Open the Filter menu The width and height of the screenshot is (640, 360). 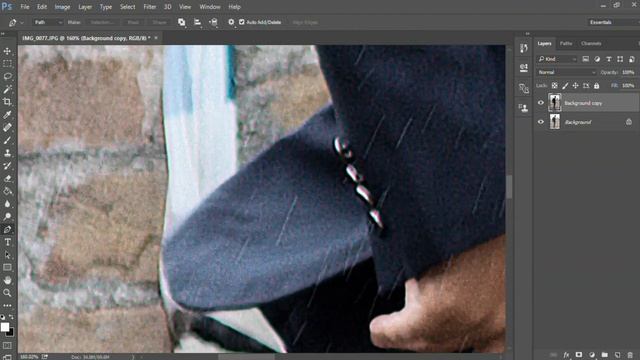click(150, 7)
